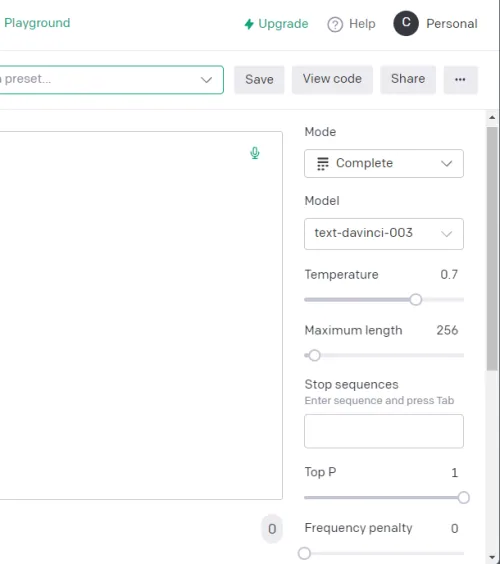Viewport: 500px width, 564px height.
Task: Click the token count badge showing 0
Action: [272, 529]
